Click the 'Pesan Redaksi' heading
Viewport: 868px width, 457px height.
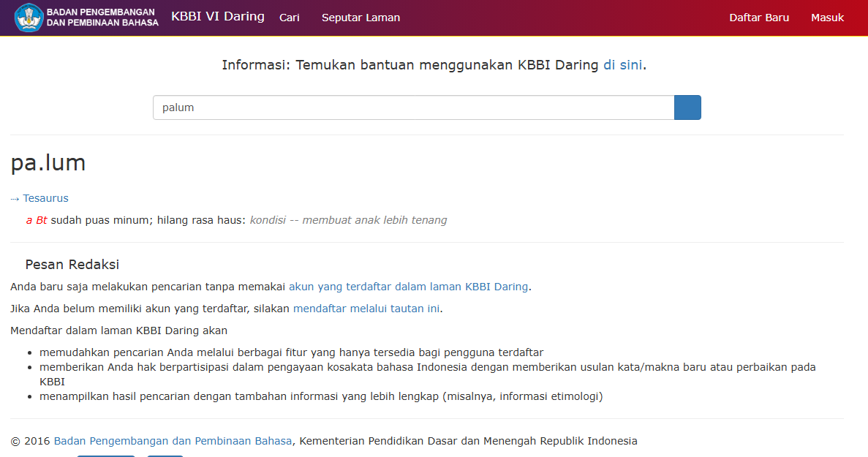click(72, 265)
